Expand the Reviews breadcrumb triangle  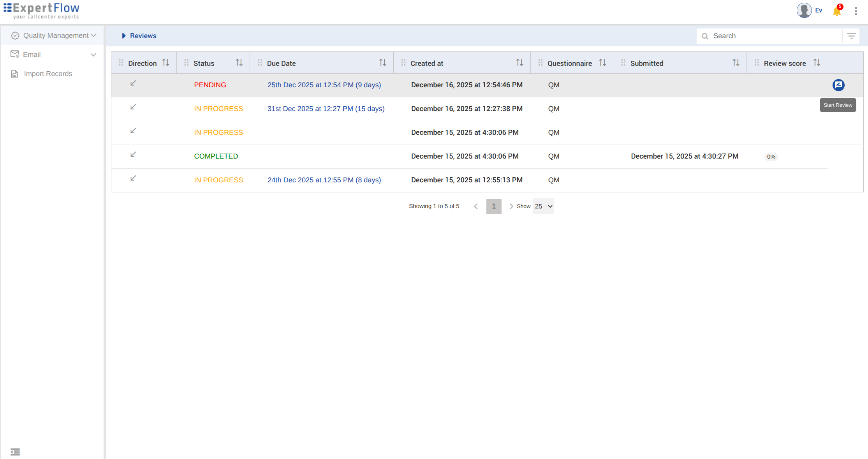(123, 36)
